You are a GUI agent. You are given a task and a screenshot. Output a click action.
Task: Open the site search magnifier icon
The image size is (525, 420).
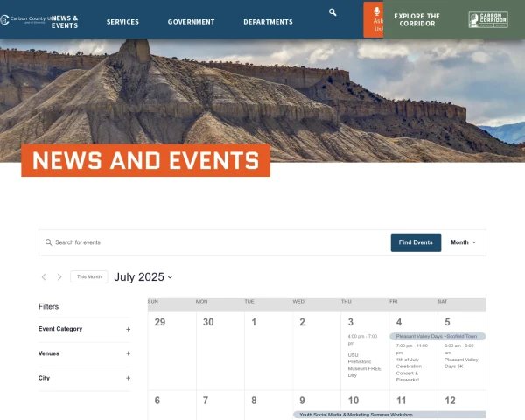click(332, 12)
